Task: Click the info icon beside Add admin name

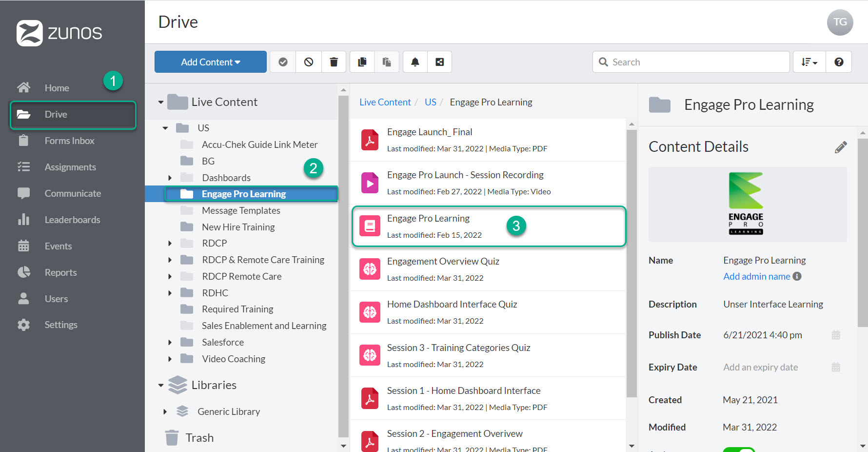Action: click(x=797, y=276)
